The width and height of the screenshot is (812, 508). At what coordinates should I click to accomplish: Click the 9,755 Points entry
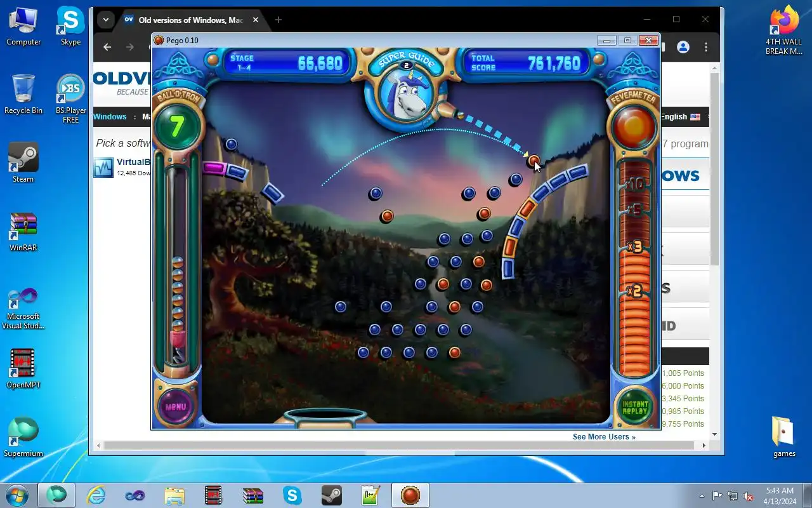click(683, 424)
